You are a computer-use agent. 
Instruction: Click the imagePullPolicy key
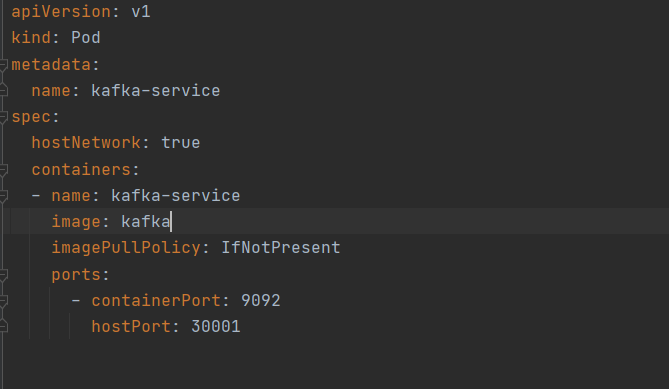pyautogui.click(x=126, y=248)
